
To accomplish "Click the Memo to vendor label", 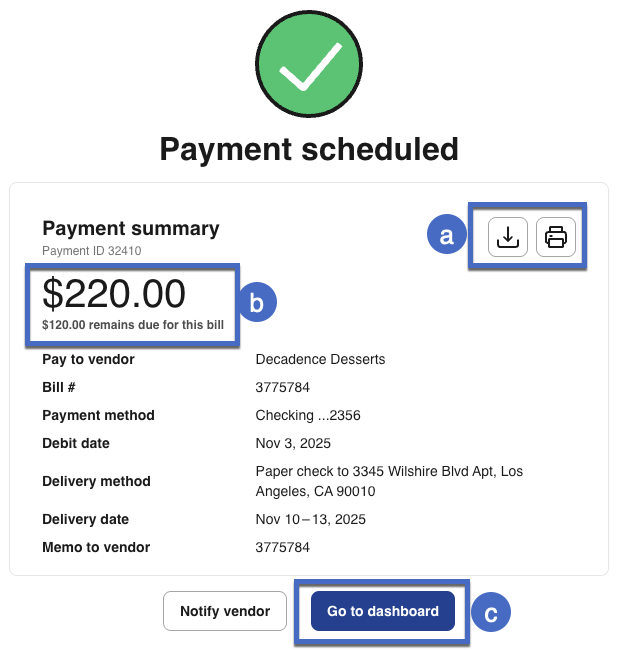I will click(x=96, y=547).
